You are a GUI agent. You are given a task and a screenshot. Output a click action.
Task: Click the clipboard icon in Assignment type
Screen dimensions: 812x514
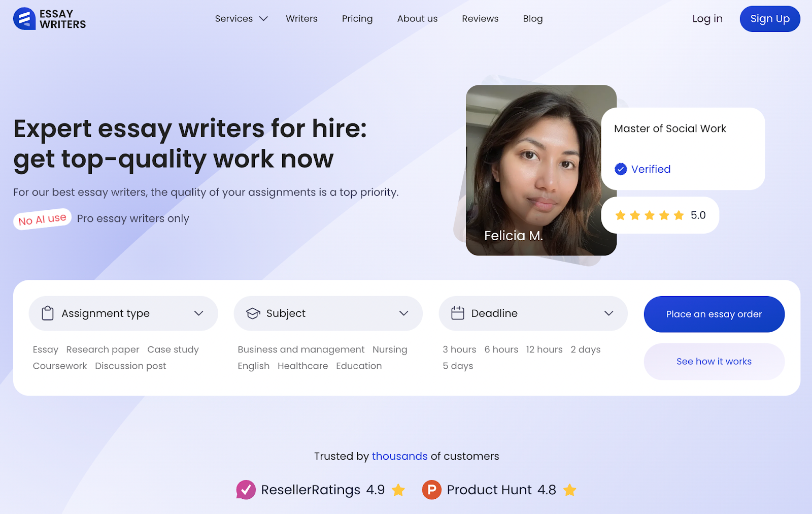coord(48,313)
